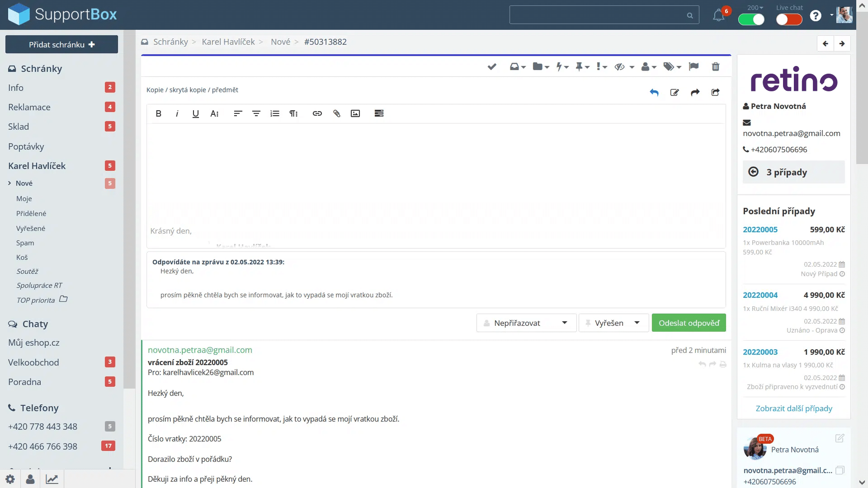This screenshot has height=488, width=868.
Task: Mark ticket resolved with checkmark icon
Action: [492, 67]
